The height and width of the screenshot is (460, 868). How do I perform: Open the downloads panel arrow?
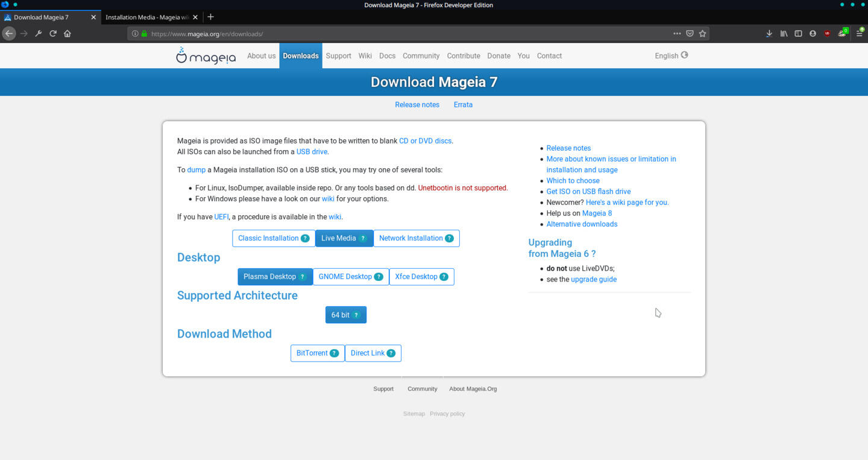[x=769, y=34]
